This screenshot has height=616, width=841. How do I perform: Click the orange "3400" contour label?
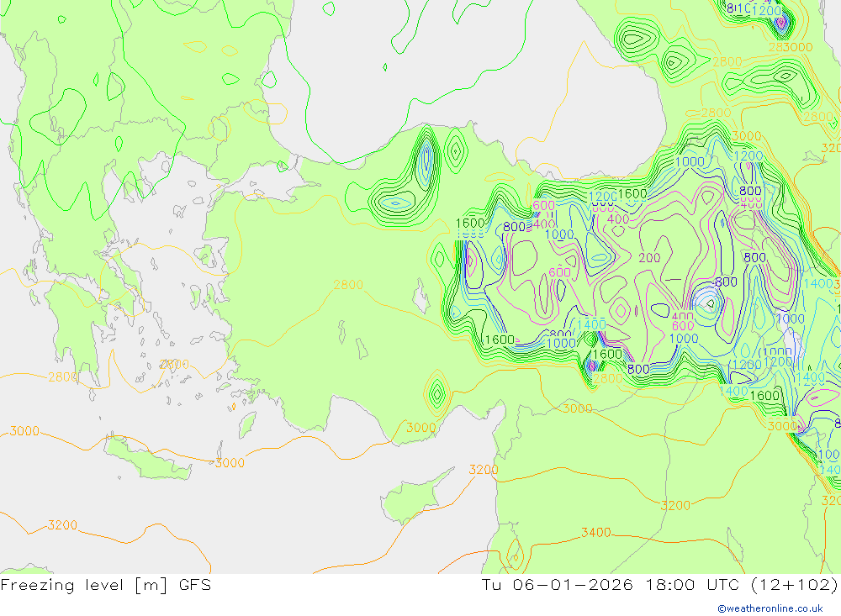[596, 532]
